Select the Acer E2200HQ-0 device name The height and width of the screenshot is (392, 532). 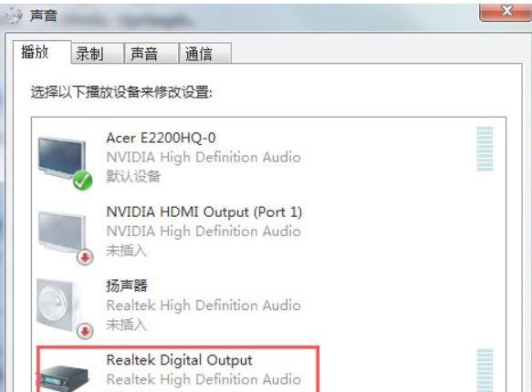click(x=161, y=138)
